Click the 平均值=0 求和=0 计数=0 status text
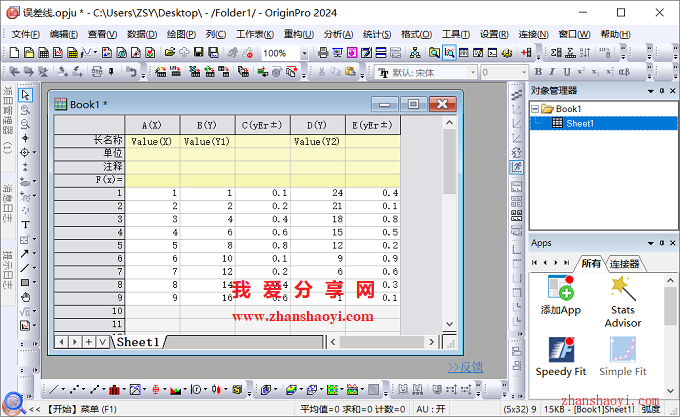 click(353, 409)
